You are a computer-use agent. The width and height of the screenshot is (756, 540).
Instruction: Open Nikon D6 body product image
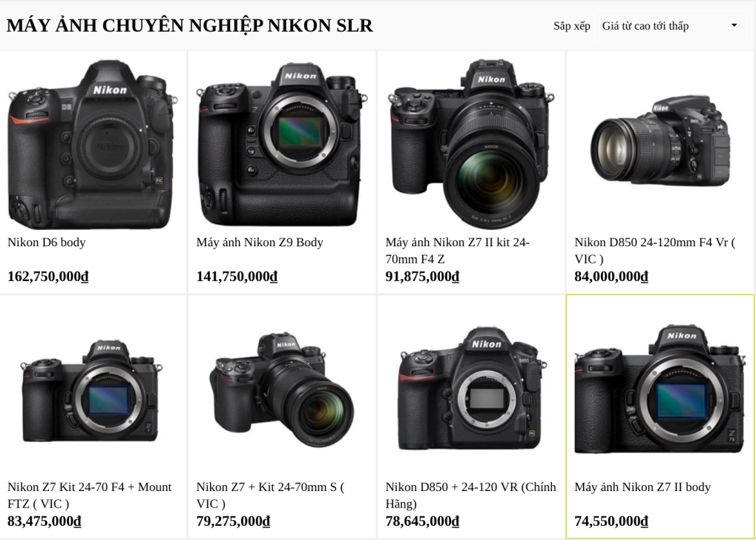pyautogui.click(x=91, y=144)
